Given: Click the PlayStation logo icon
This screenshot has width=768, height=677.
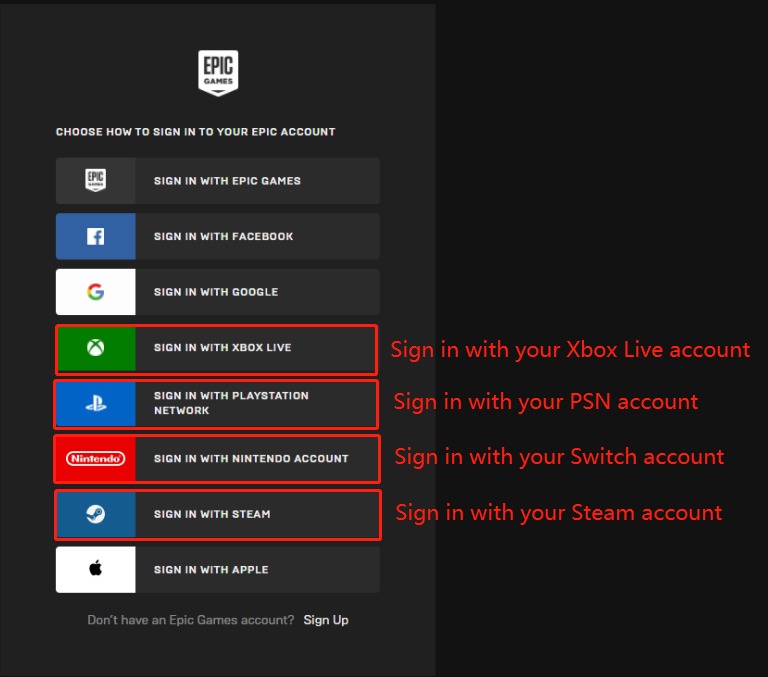Looking at the screenshot, I should (x=96, y=404).
